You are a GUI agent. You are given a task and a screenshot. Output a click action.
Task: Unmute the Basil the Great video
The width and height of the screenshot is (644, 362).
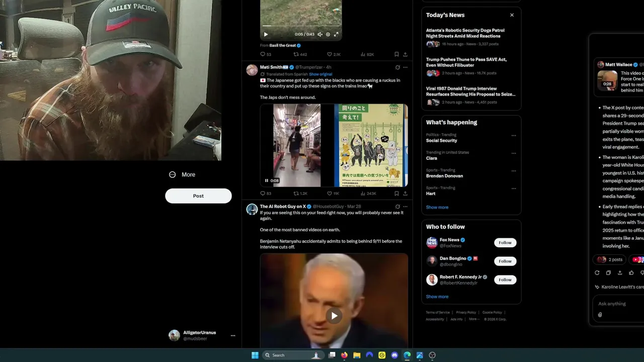tap(320, 34)
